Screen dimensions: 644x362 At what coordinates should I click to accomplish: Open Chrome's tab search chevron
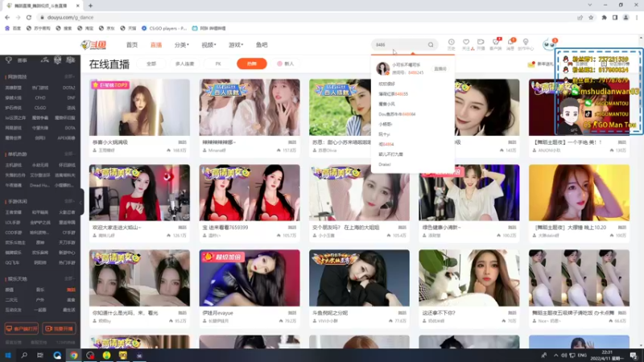click(590, 6)
